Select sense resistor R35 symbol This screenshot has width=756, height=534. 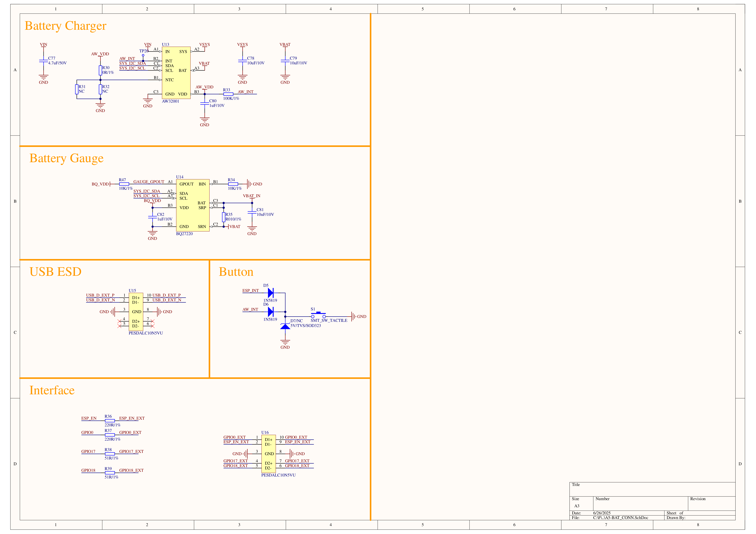tap(224, 217)
